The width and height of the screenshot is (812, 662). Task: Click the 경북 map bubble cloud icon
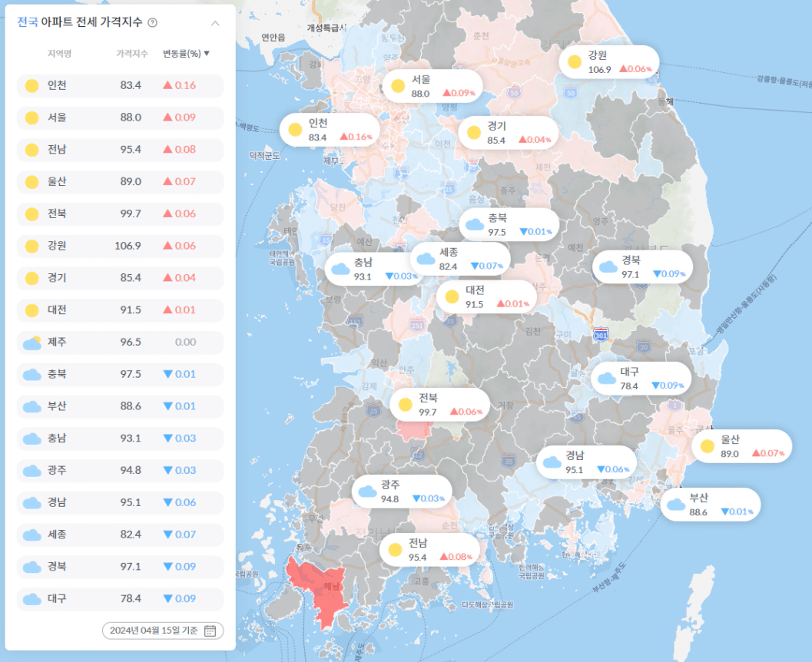pos(608,267)
